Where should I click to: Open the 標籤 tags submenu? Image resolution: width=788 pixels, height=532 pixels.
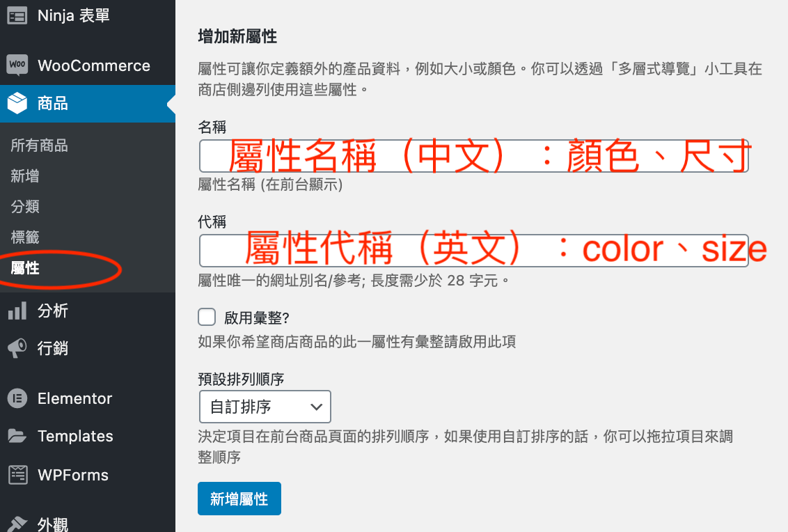[25, 237]
